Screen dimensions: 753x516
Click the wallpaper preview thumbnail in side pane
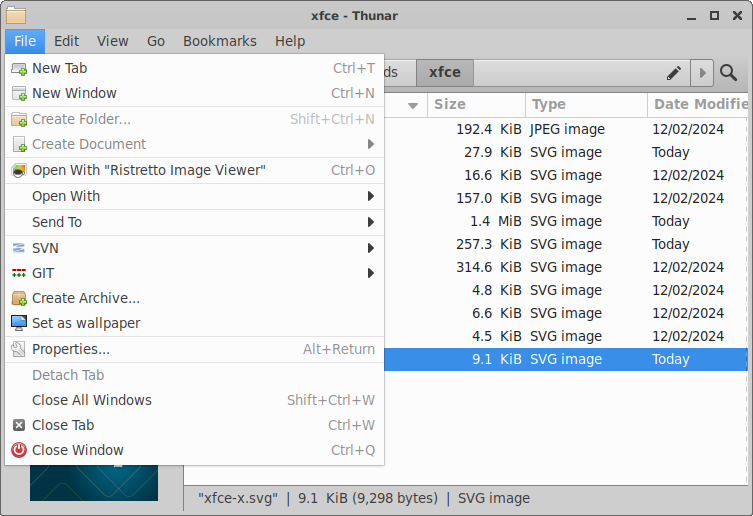tap(94, 483)
